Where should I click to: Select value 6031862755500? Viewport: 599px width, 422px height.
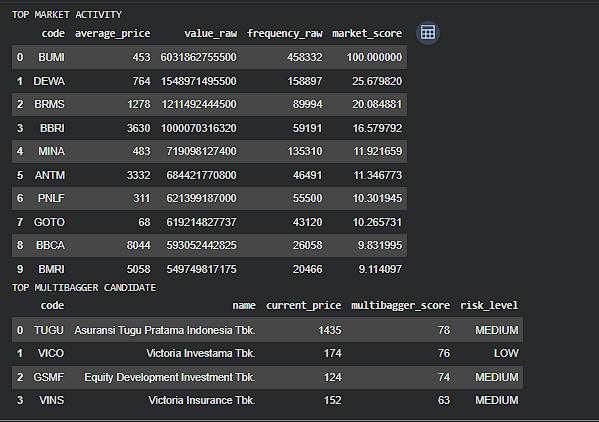coord(198,57)
